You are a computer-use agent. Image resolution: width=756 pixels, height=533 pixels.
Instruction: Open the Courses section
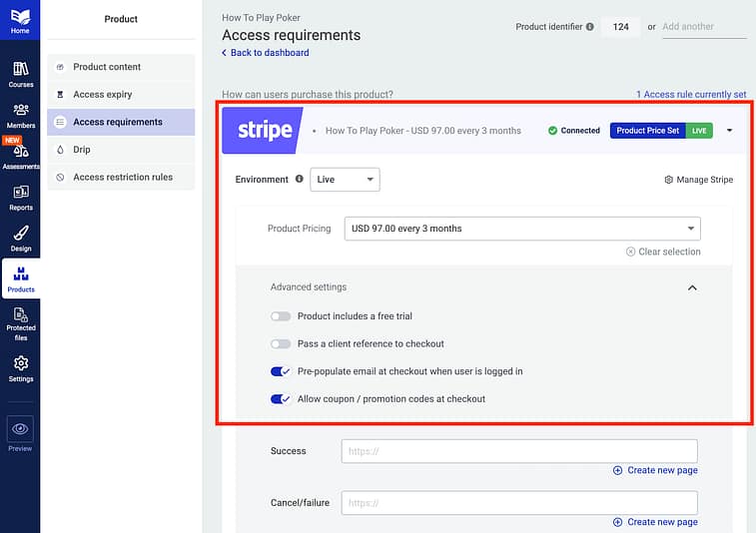(x=20, y=74)
